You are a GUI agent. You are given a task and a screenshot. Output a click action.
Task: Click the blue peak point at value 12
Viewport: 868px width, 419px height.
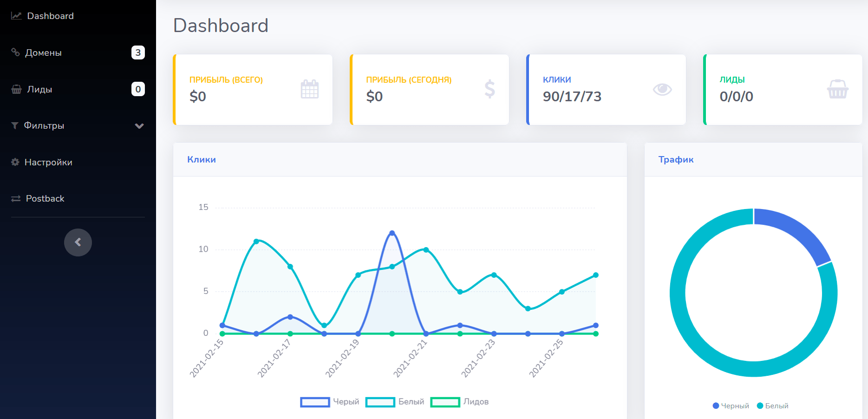tap(392, 233)
